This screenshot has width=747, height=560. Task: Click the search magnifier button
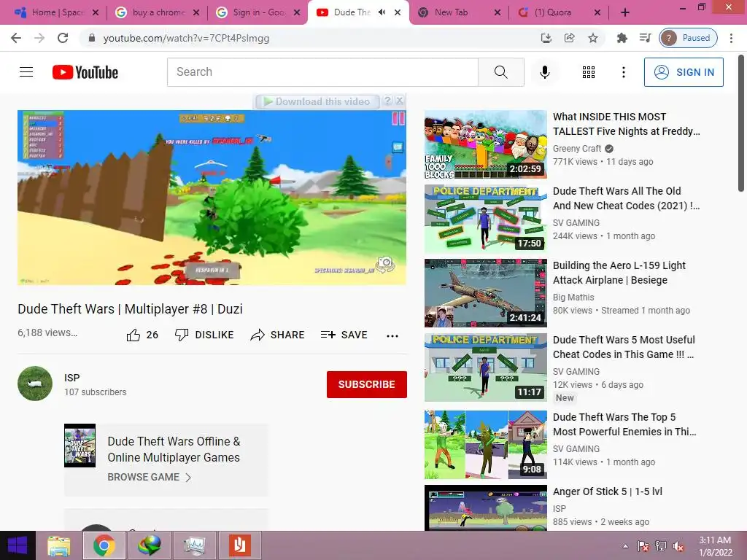pos(500,72)
